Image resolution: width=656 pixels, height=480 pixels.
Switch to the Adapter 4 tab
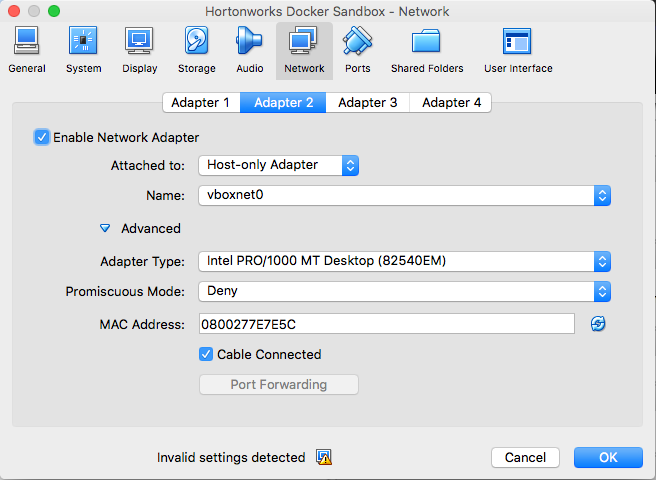point(451,103)
